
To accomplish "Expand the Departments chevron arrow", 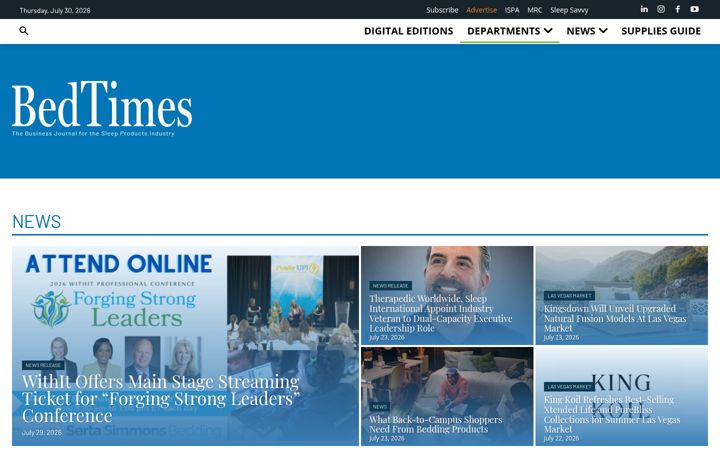I will [548, 31].
